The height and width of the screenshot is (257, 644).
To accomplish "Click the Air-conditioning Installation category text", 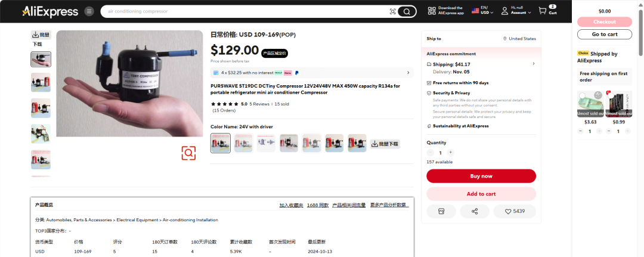I will 190,220.
